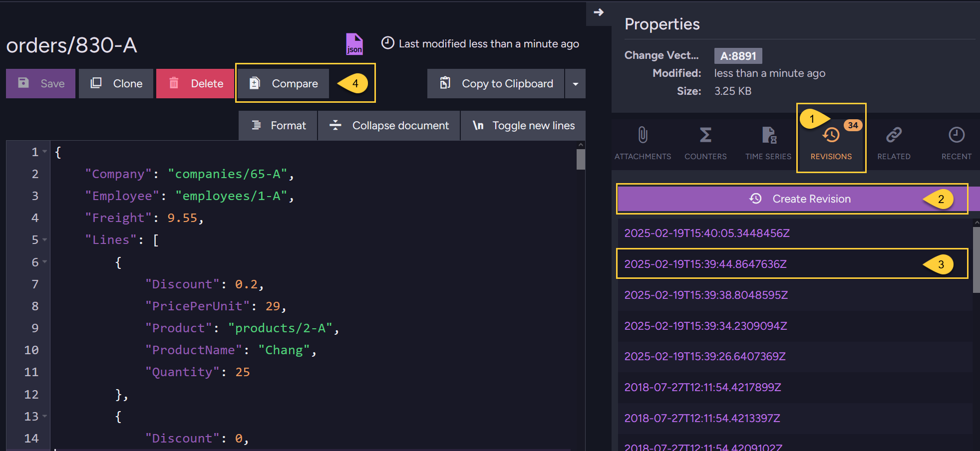Open revision 2025-02-19T15:39:38.8048595Z
Image resolution: width=980 pixels, height=451 pixels.
click(706, 295)
